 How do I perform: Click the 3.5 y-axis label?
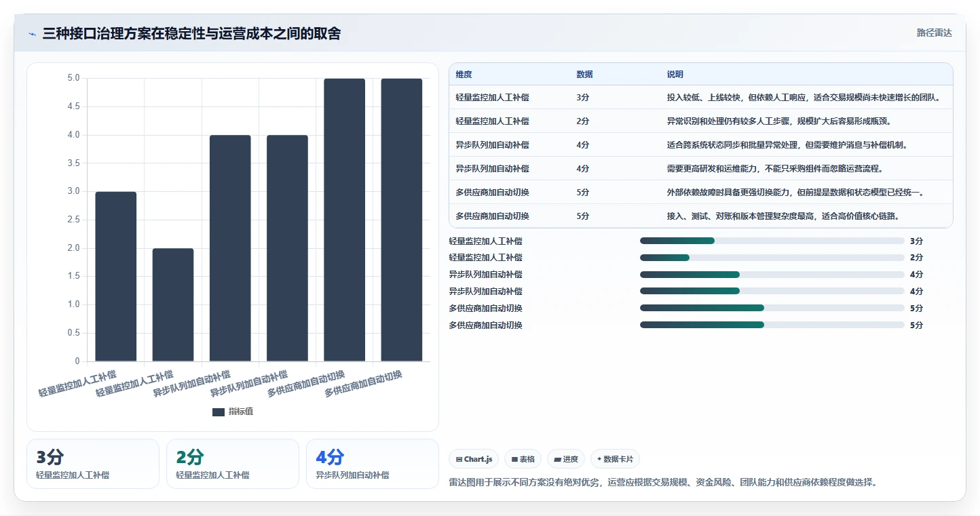click(73, 163)
